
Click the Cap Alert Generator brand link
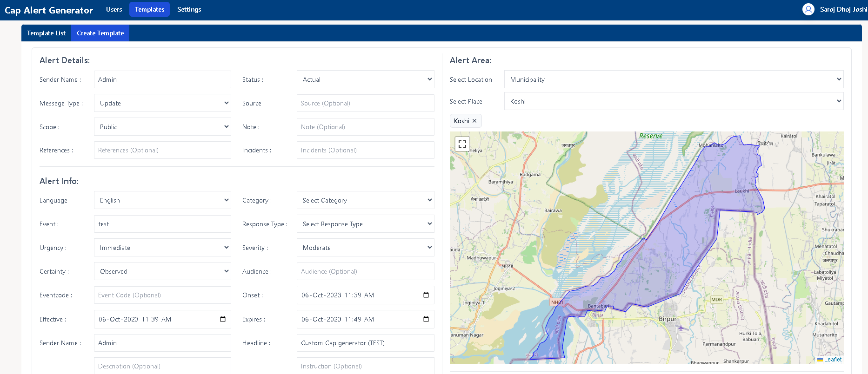pyautogui.click(x=49, y=10)
